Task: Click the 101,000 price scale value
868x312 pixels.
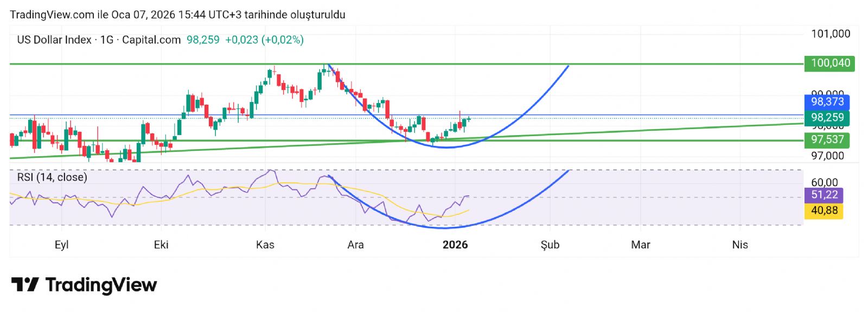Action: (830, 34)
